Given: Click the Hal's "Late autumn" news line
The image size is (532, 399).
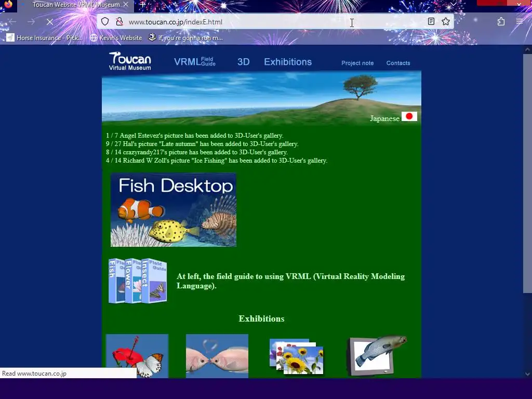Looking at the screenshot, I should pos(202,144).
